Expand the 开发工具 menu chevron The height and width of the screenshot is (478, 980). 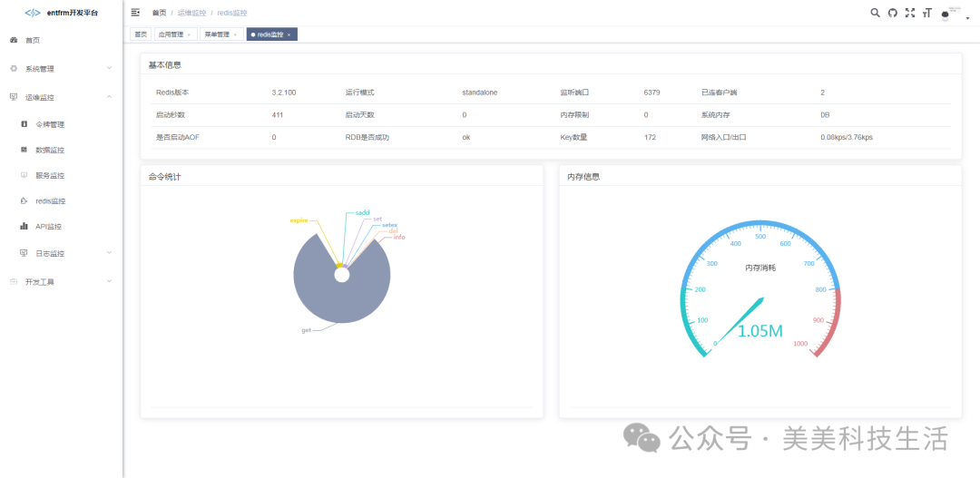tap(109, 282)
